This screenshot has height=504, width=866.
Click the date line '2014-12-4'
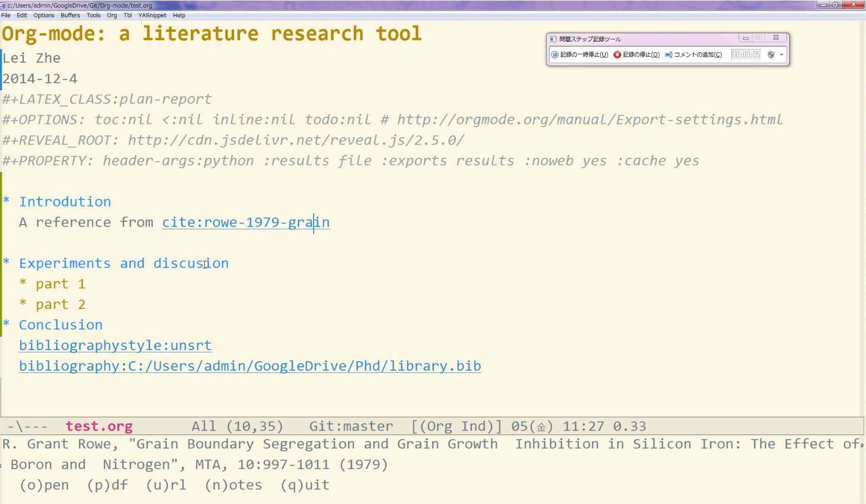point(40,78)
